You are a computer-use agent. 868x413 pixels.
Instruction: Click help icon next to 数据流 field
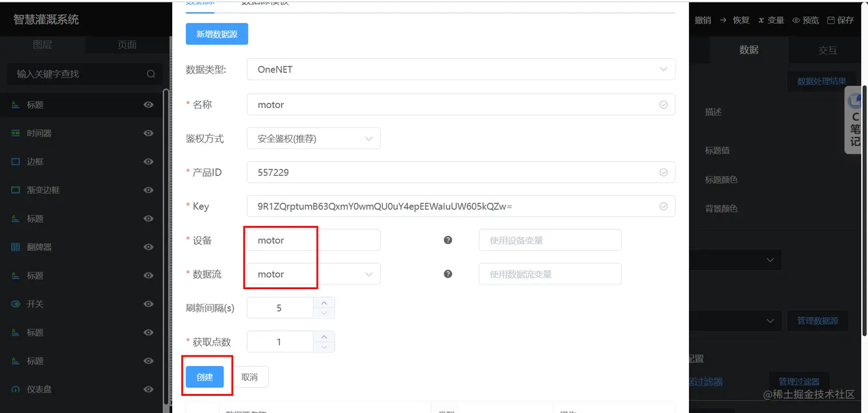tap(448, 274)
